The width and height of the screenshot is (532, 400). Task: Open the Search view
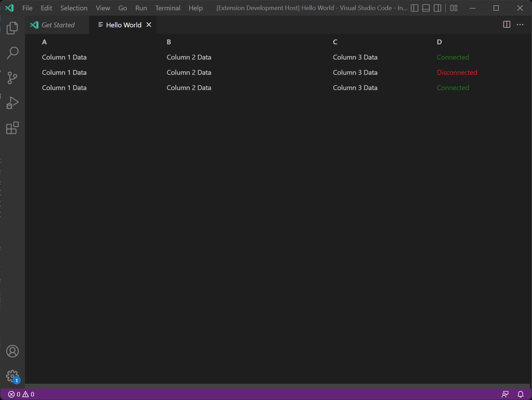(x=12, y=53)
